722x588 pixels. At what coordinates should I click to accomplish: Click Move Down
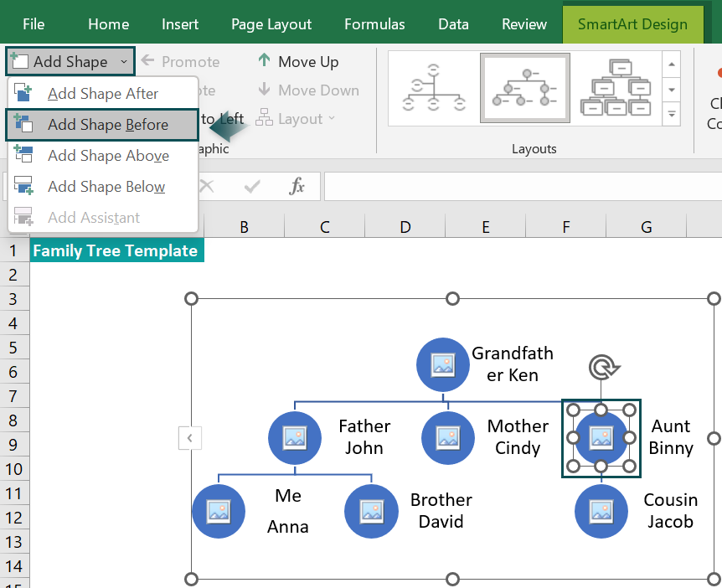[308, 90]
